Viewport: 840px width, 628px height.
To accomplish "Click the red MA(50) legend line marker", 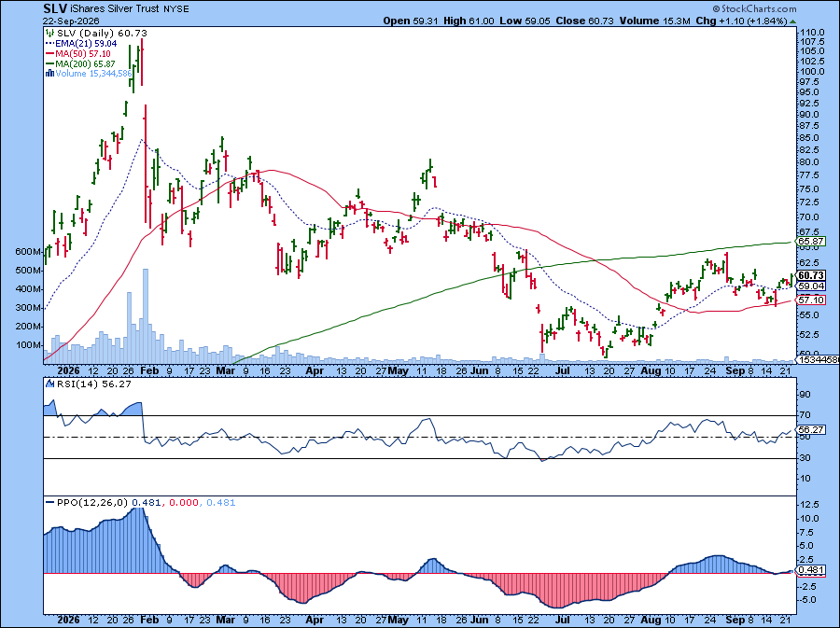I will point(49,53).
